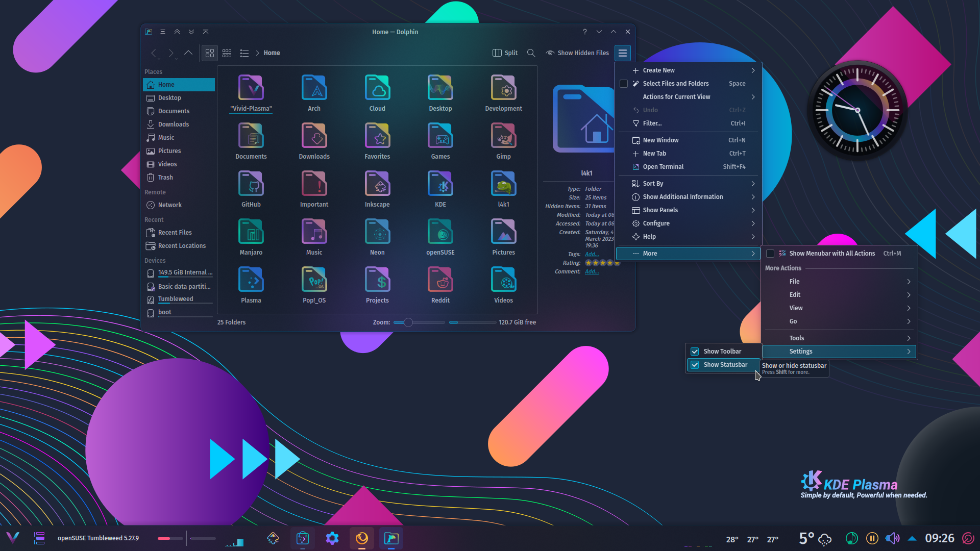The height and width of the screenshot is (551, 980).
Task: Open the weather widget in panel
Action: point(815,538)
